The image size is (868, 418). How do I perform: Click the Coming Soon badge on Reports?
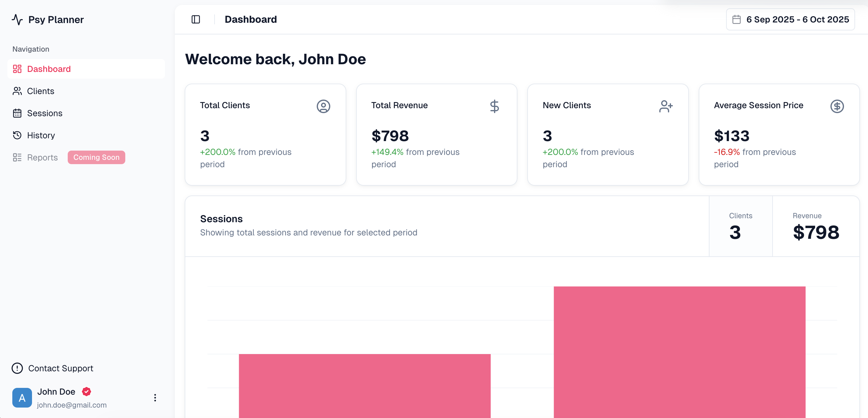(96, 157)
